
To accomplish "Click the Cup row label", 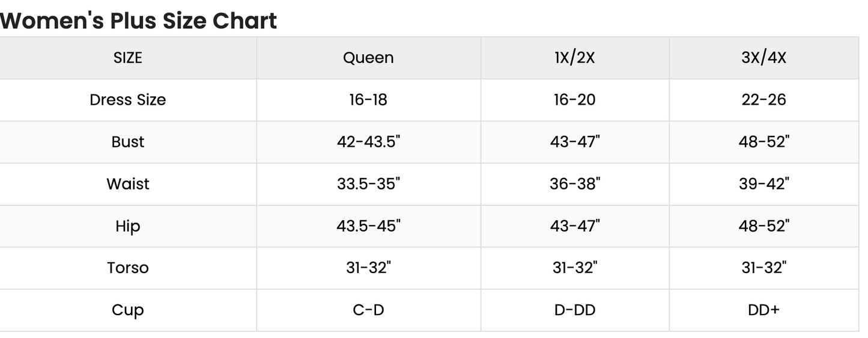I will pos(128,310).
